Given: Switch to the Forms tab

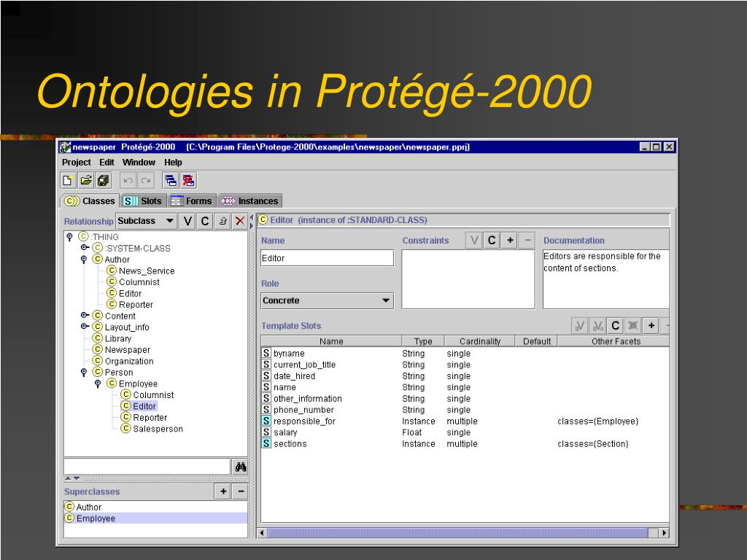Looking at the screenshot, I should 192,201.
